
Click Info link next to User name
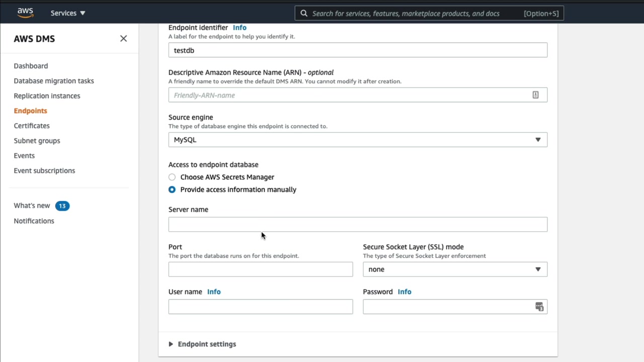[x=214, y=292]
